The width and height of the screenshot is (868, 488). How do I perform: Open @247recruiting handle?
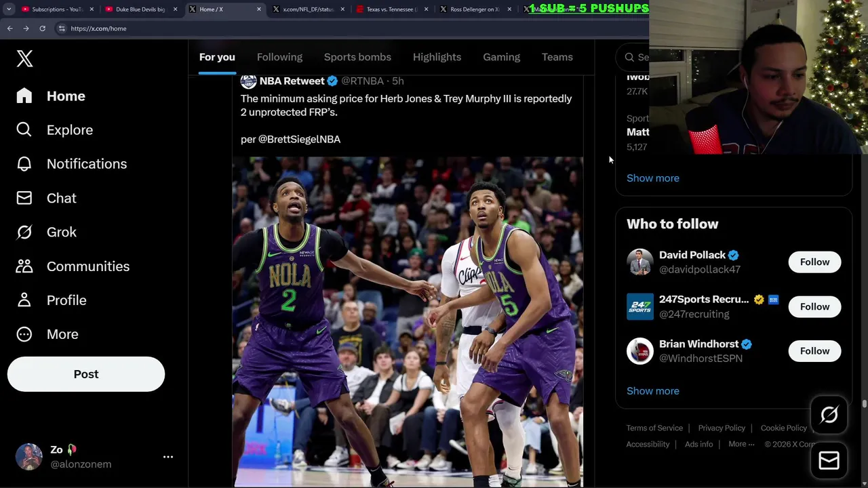coord(694,314)
